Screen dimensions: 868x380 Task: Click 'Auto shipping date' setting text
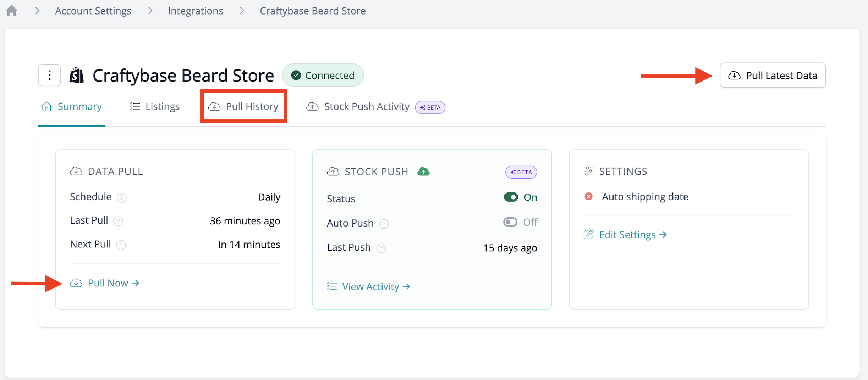(645, 196)
